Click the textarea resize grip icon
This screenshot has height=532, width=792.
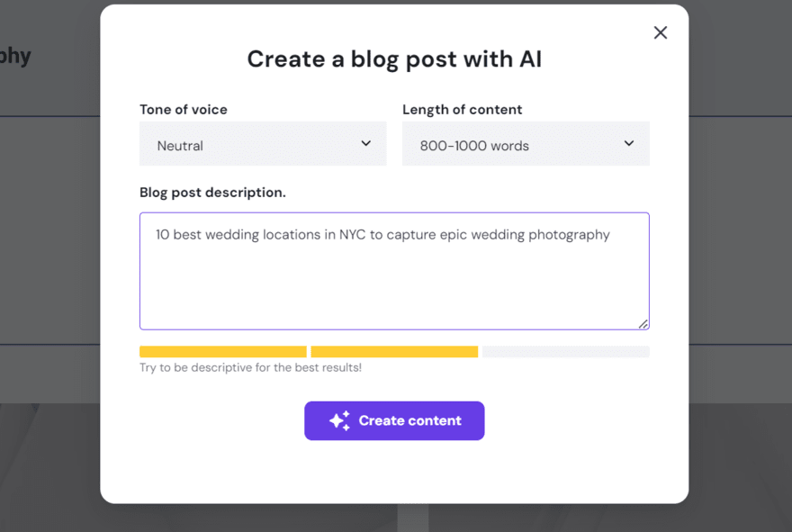[643, 324]
